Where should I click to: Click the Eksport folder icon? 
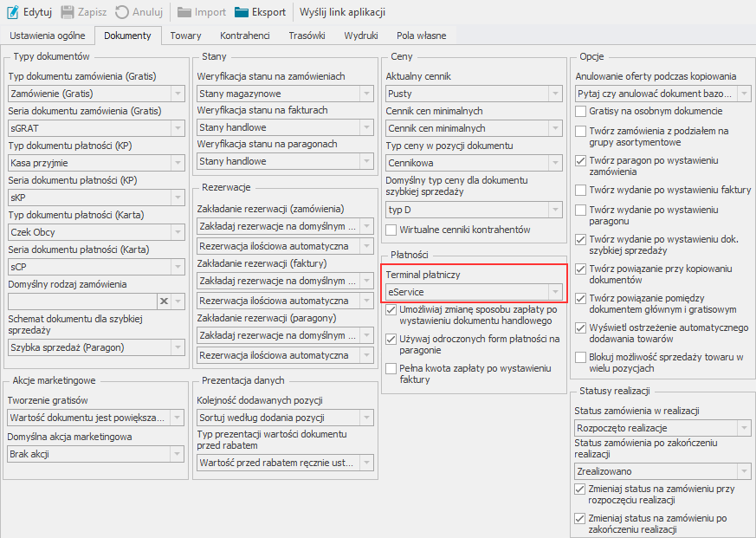pyautogui.click(x=241, y=12)
